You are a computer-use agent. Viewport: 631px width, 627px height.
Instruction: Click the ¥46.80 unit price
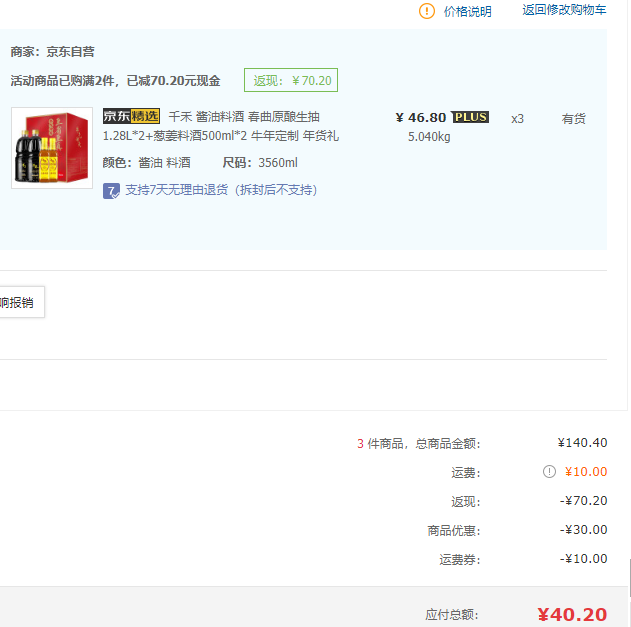coord(421,117)
